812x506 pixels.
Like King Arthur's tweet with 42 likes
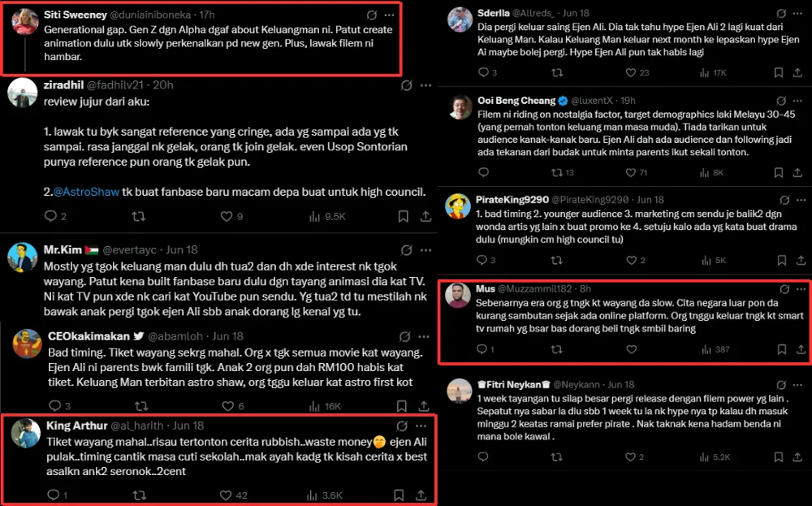pos(220,495)
